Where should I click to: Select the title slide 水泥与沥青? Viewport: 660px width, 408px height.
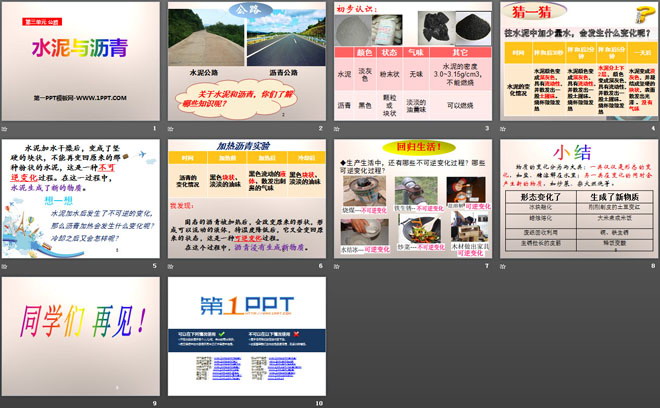click(80, 62)
